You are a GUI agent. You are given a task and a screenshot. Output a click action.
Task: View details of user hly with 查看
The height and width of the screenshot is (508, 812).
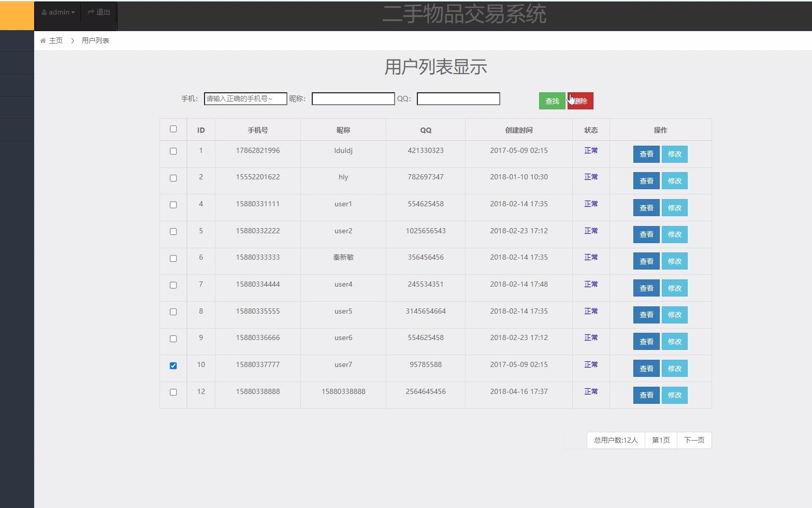pyautogui.click(x=646, y=181)
